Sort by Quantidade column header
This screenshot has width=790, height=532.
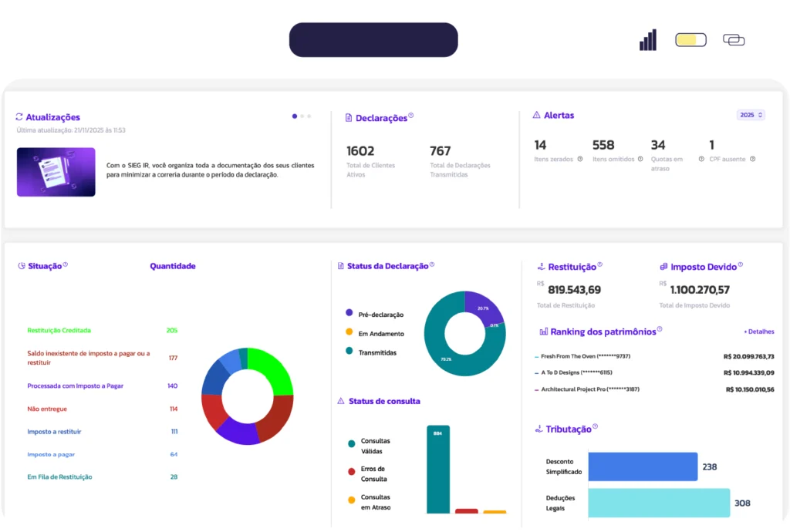(x=172, y=266)
